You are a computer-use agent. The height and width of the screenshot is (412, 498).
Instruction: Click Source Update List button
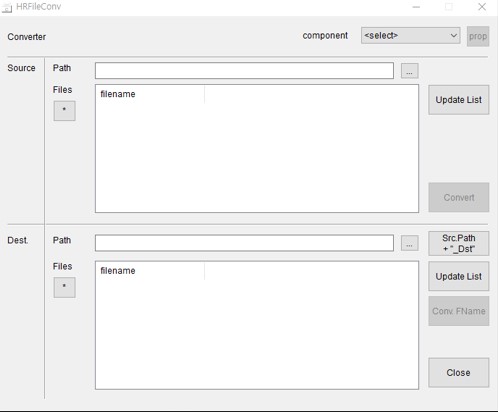(458, 100)
